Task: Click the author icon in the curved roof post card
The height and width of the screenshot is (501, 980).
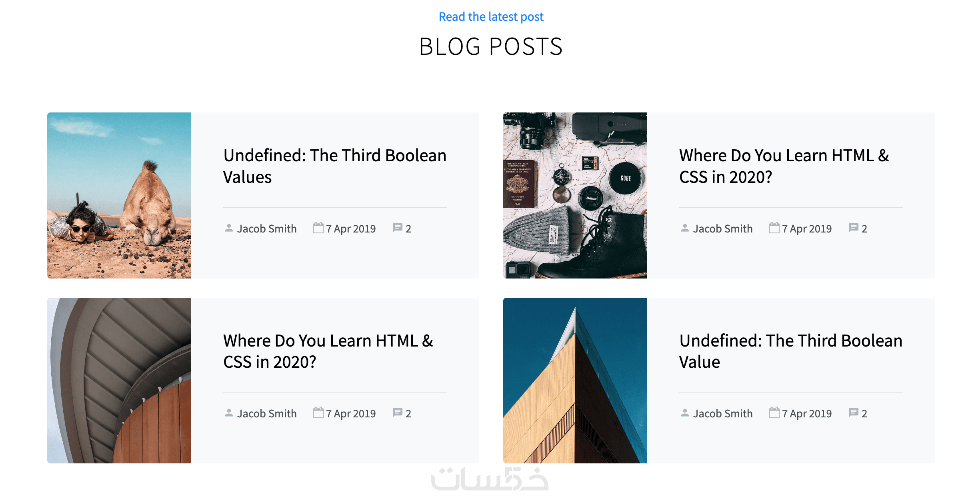Action: point(229,413)
